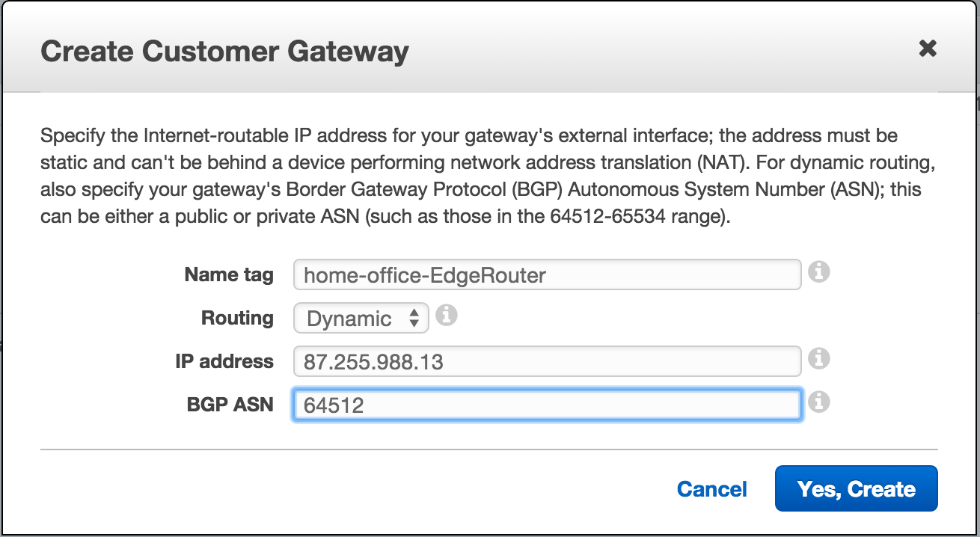Select the BGP ASN input containing 64512
Screen dimensions: 980x537
click(x=547, y=405)
